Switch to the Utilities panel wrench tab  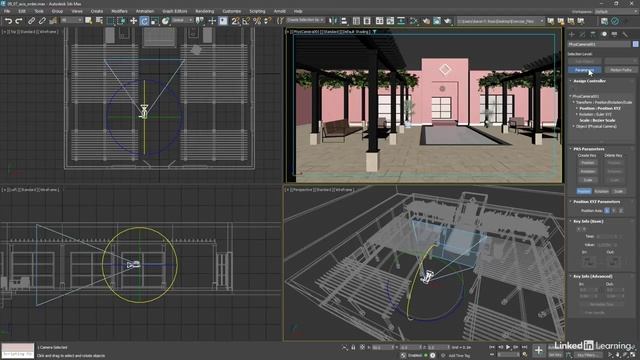tap(625, 34)
